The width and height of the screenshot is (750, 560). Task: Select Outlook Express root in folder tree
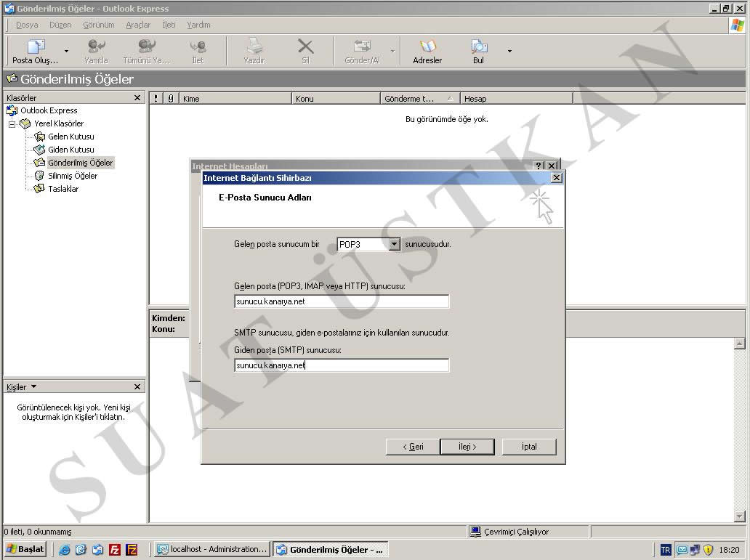click(48, 110)
